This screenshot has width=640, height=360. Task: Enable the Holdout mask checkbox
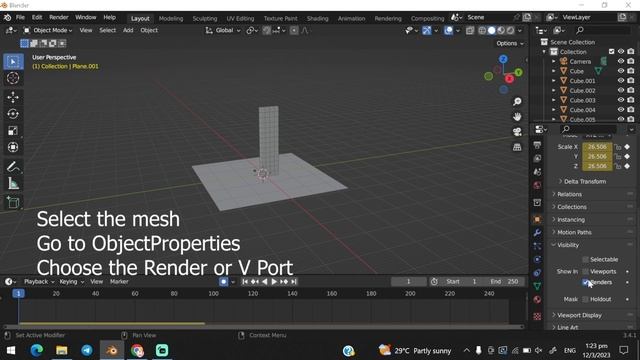(x=585, y=299)
